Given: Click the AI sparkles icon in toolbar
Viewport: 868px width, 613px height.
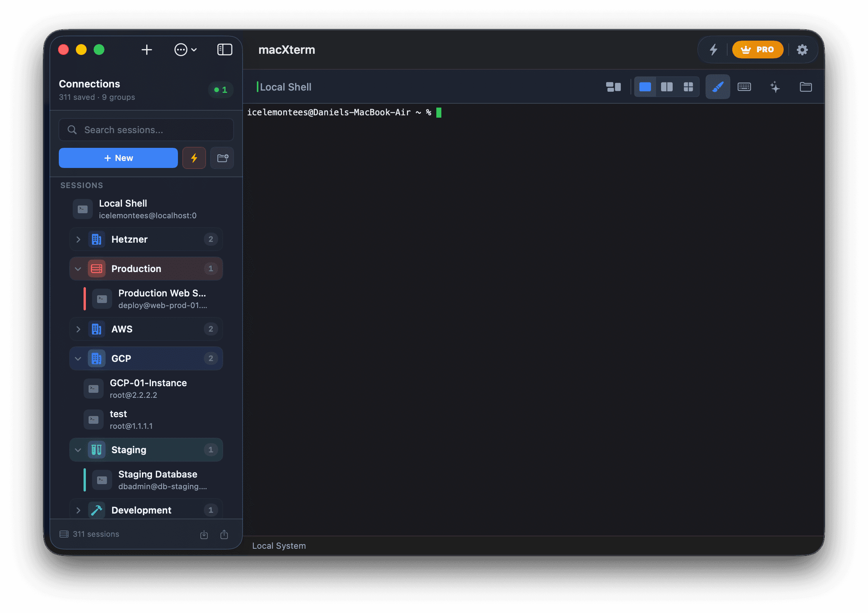Looking at the screenshot, I should click(775, 87).
